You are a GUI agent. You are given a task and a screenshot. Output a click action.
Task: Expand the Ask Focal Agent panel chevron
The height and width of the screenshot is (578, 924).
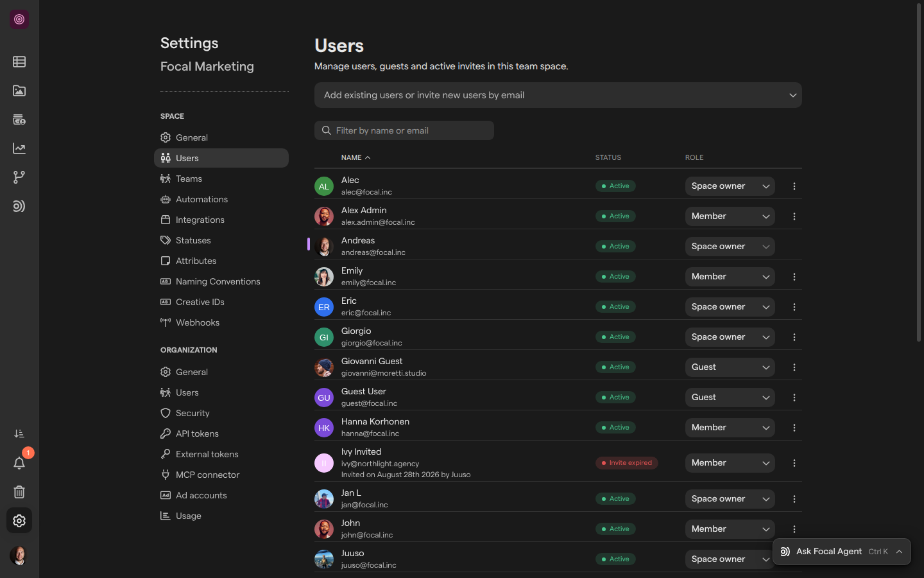pos(900,552)
